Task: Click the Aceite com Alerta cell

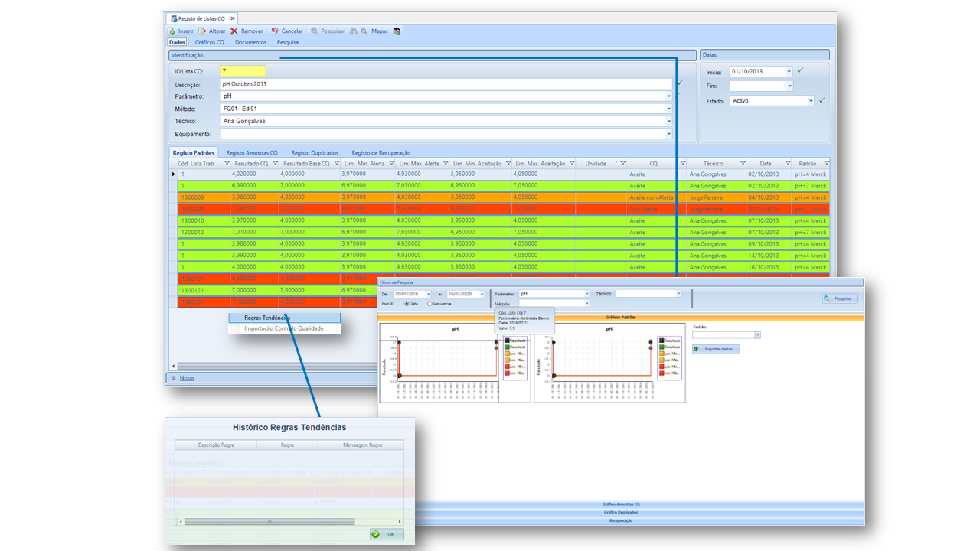Action: (x=656, y=197)
